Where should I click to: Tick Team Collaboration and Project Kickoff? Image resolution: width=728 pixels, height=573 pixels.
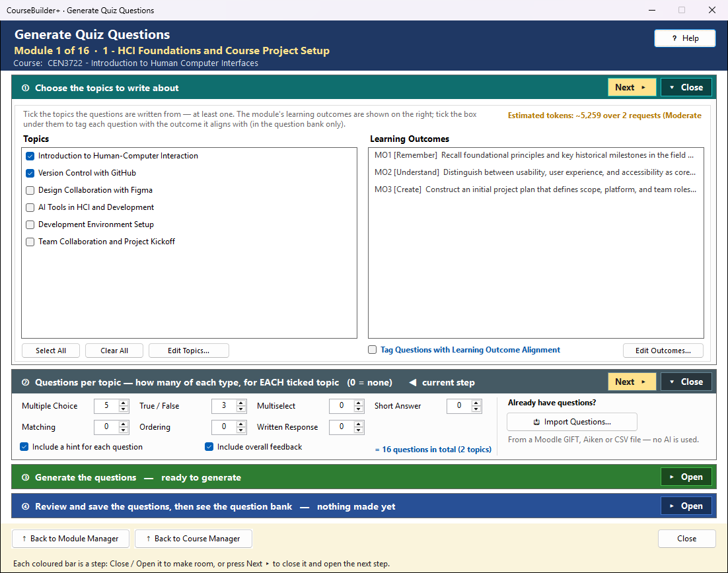click(30, 242)
